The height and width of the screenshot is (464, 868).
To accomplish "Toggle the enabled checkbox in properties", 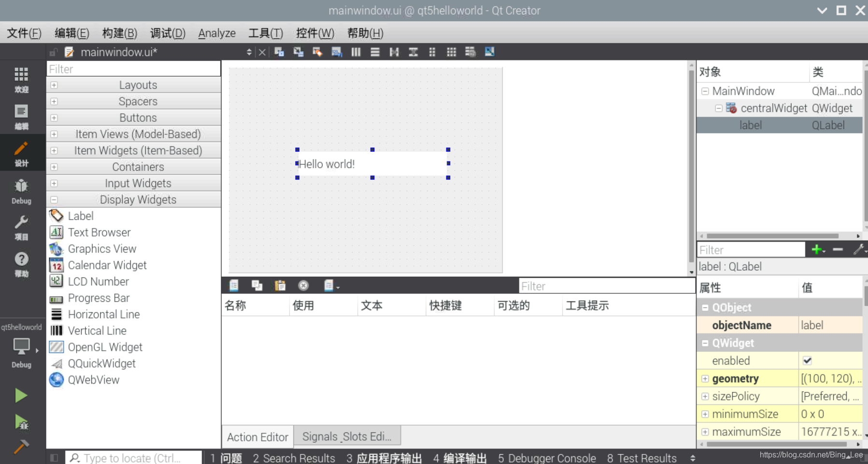I will pyautogui.click(x=808, y=360).
